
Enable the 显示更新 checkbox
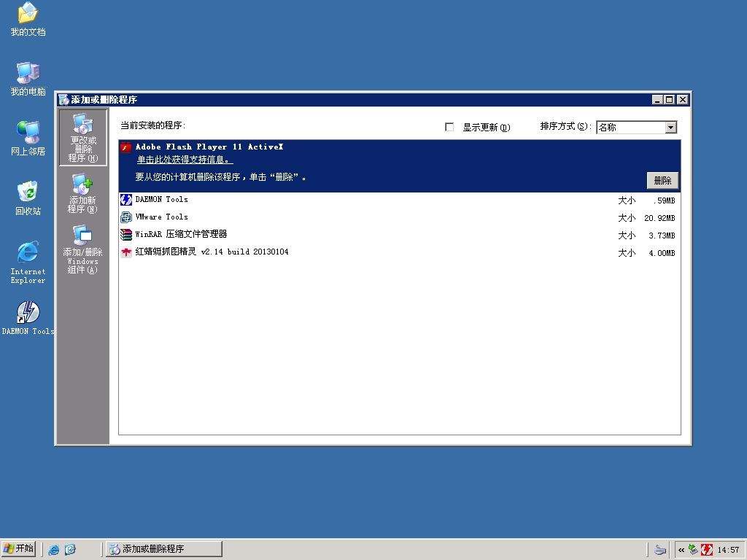[449, 127]
